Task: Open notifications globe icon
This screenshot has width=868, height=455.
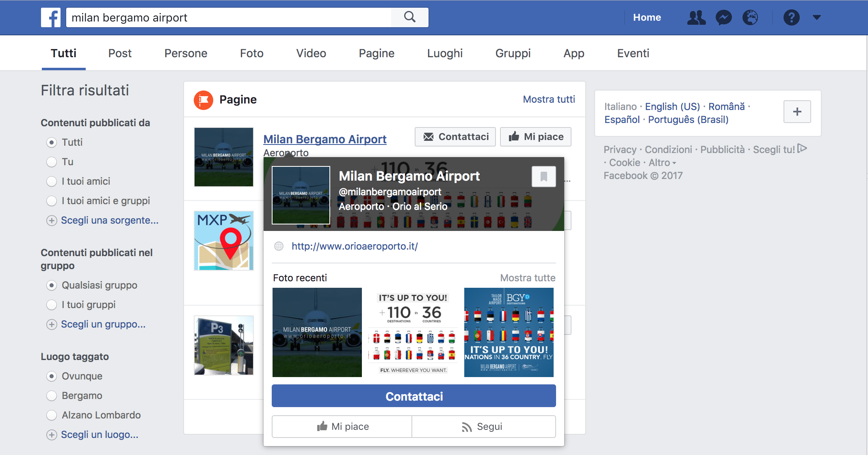Action: click(750, 17)
